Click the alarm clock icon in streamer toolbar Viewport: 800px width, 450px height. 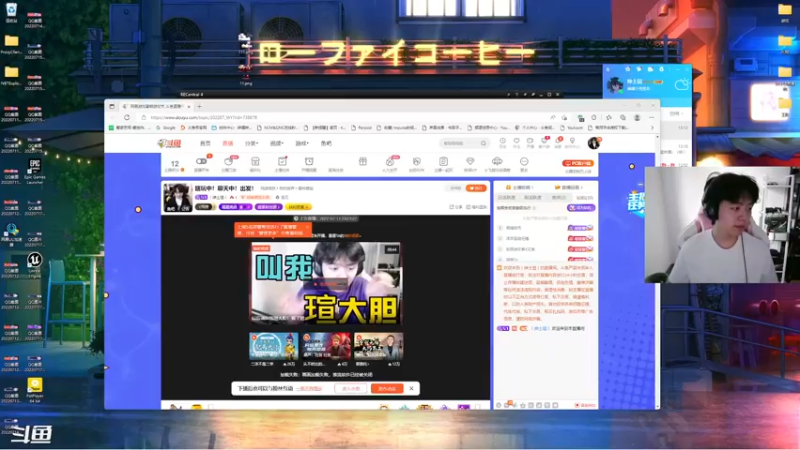(309, 163)
